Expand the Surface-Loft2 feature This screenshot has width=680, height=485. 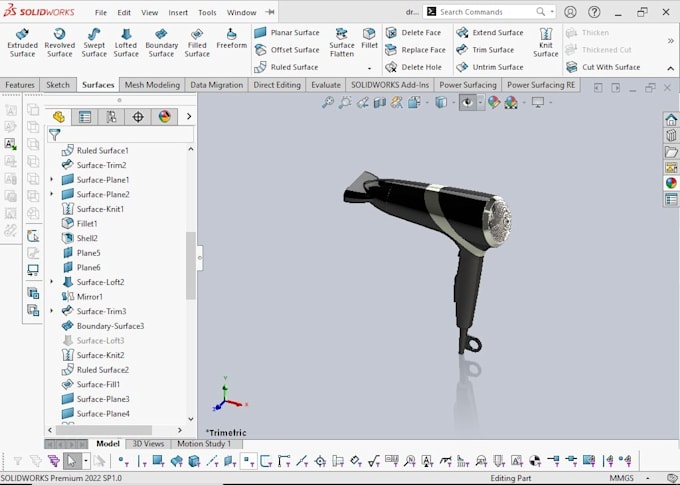52,282
